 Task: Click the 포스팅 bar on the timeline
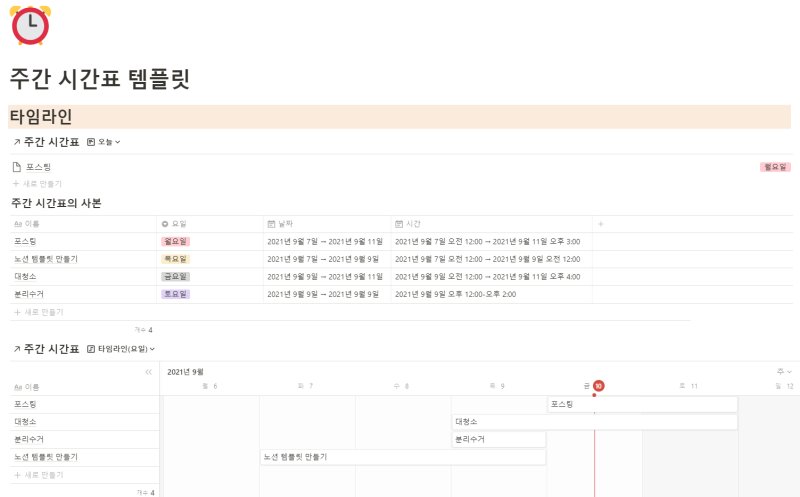point(643,404)
